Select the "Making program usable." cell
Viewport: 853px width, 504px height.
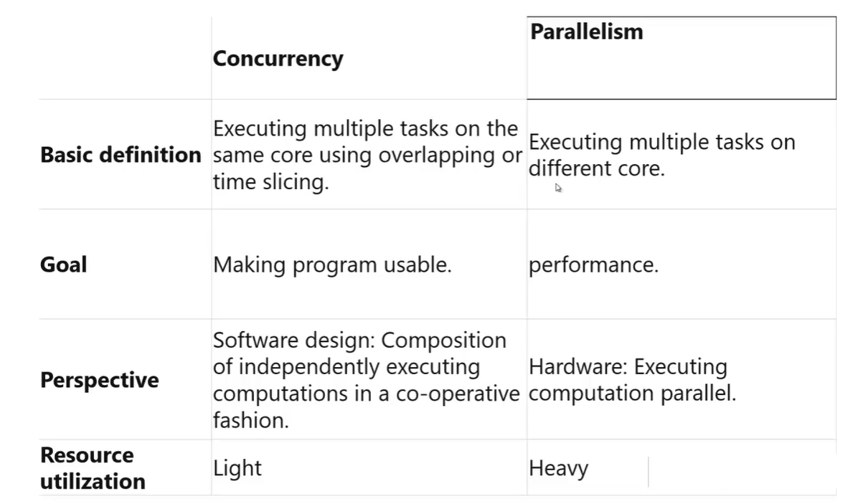[332, 265]
